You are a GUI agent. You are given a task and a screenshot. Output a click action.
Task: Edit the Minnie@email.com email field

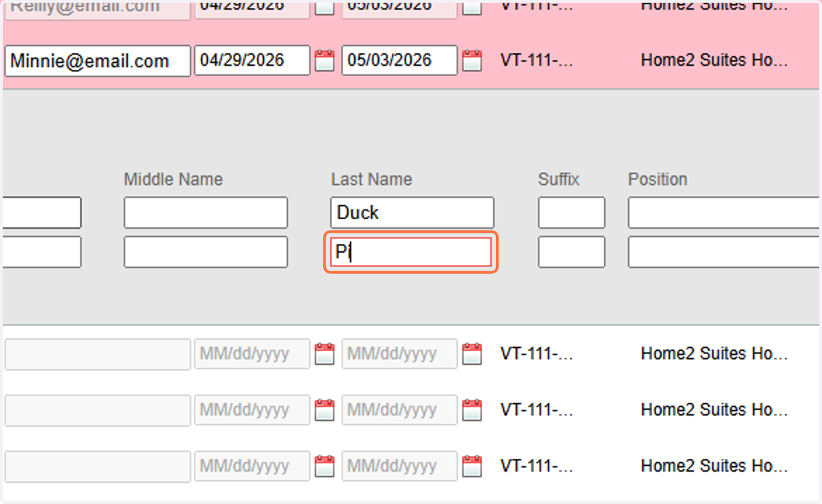(x=97, y=61)
